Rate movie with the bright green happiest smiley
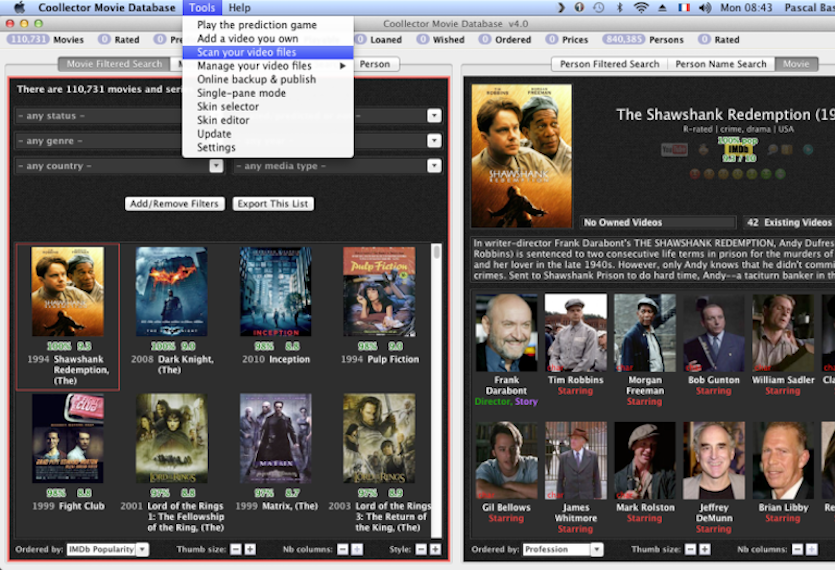Viewport: 835px width, 570px height. [780, 174]
